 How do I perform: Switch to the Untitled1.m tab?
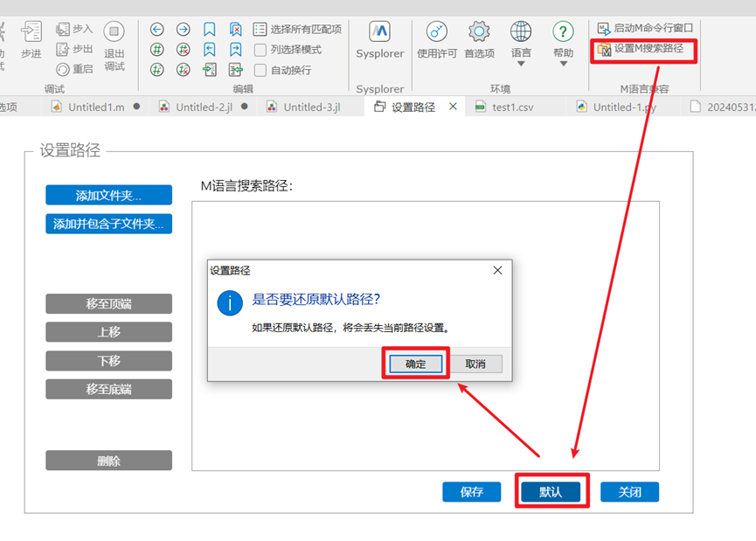[x=95, y=107]
